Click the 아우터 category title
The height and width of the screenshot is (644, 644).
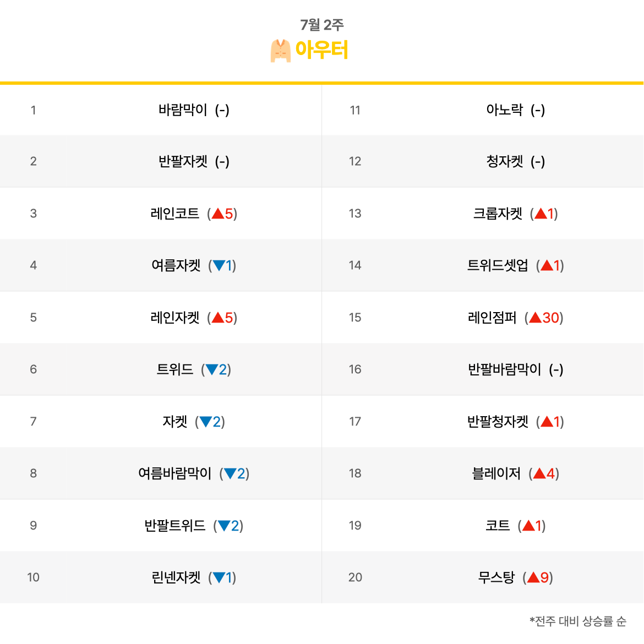pos(321,50)
